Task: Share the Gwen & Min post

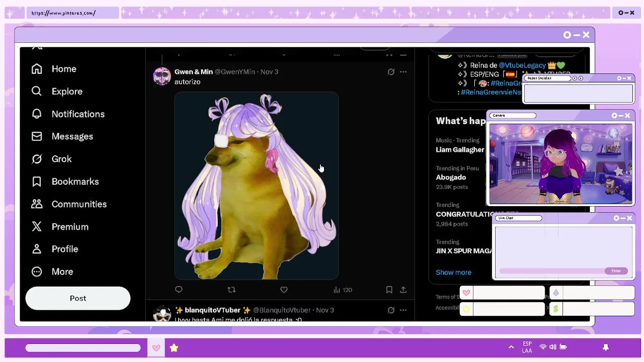Action: pos(403,290)
